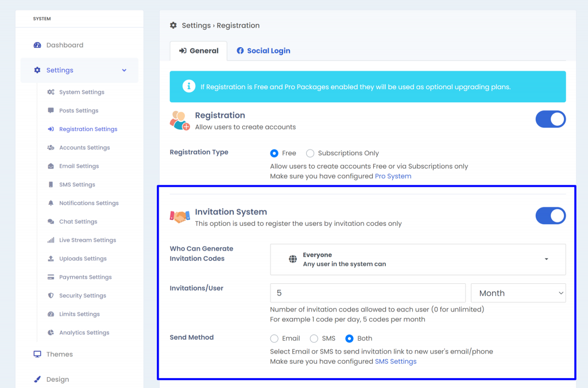The width and height of the screenshot is (588, 388).
Task: Click the Analytics Settings pie chart icon
Action: pos(51,332)
